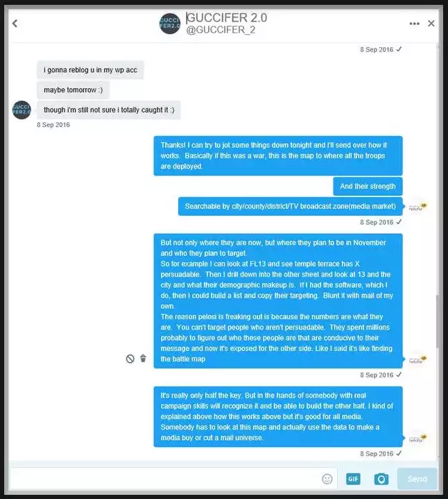Viewport: 448px width, 499px height.
Task: Click the GUCCIFER 2.0 display name title
Action: coord(227,17)
